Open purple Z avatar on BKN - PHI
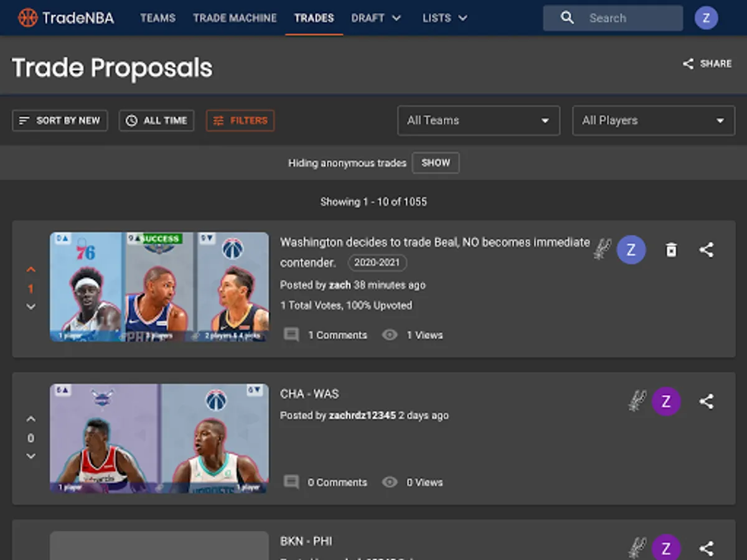 point(666,548)
